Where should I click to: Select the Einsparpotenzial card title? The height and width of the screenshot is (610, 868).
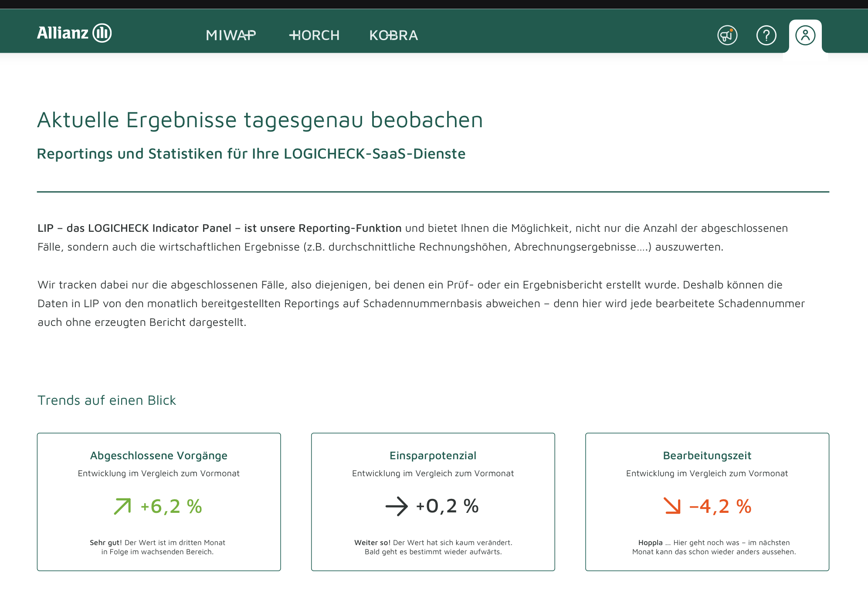433,456
